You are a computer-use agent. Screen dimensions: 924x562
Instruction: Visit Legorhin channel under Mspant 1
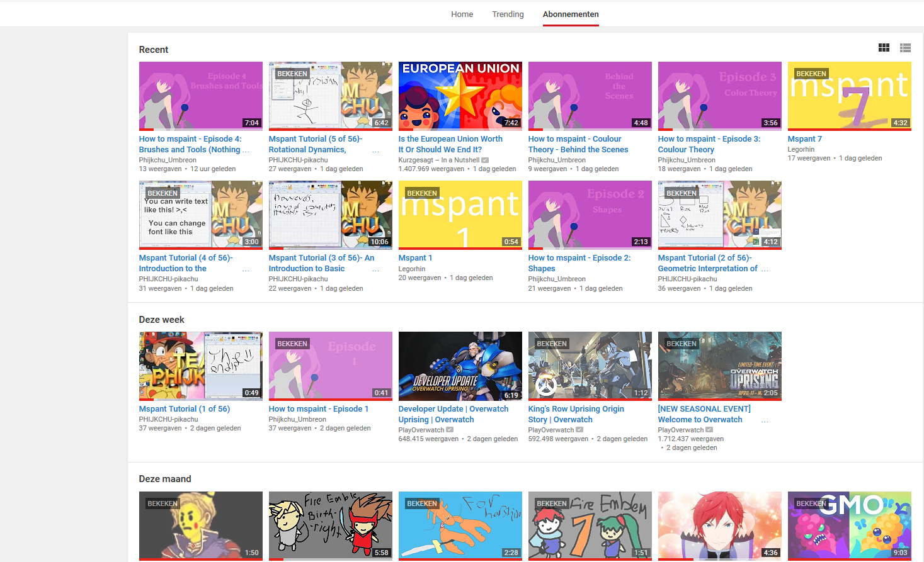(412, 268)
